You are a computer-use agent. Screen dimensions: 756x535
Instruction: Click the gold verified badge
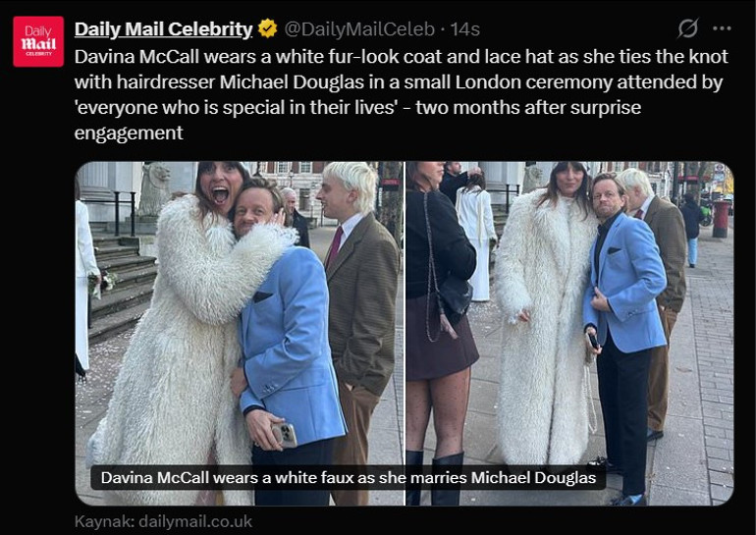(268, 28)
